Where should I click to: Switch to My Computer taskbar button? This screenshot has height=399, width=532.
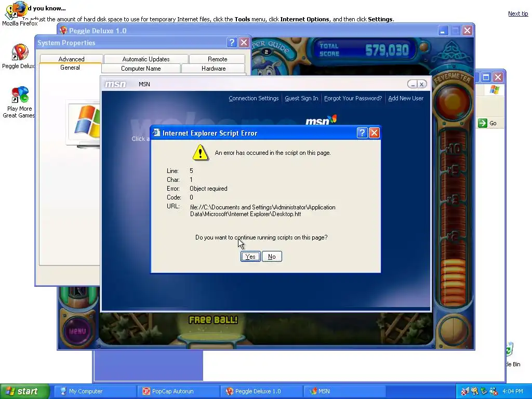tap(96, 391)
